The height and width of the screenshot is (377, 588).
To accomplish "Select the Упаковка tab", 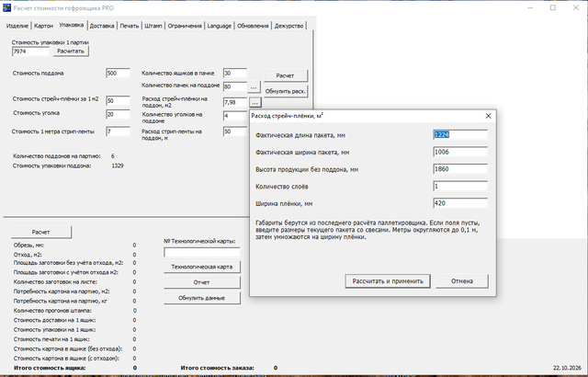I will coord(72,25).
